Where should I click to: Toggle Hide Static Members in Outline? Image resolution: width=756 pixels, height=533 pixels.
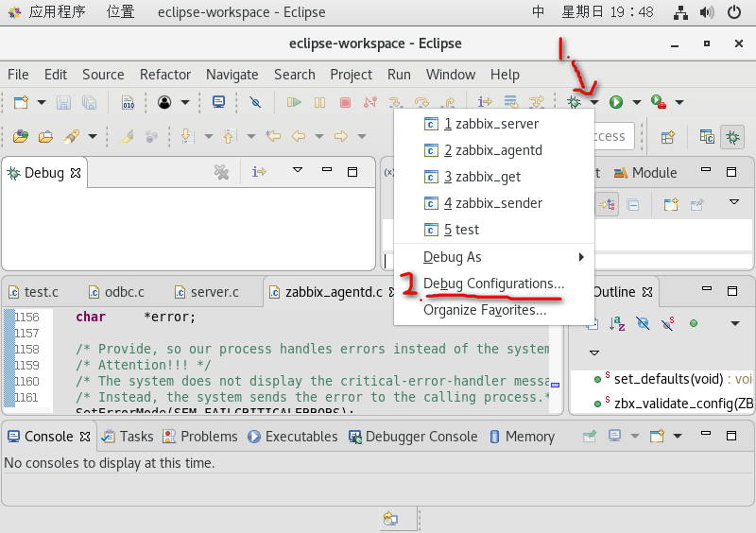(668, 323)
